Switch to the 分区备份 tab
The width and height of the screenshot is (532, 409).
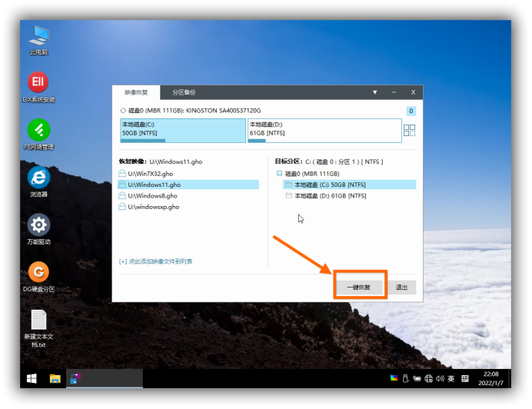pyautogui.click(x=184, y=92)
